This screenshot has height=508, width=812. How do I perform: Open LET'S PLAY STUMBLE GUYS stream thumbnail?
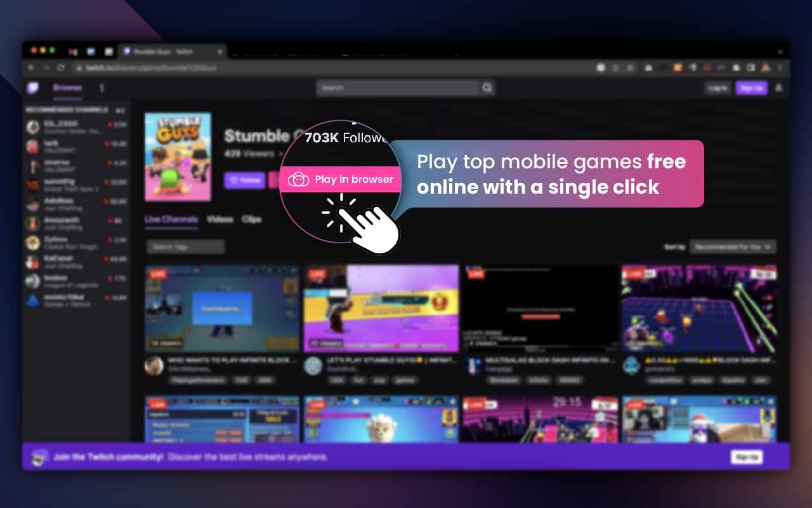pos(381,308)
